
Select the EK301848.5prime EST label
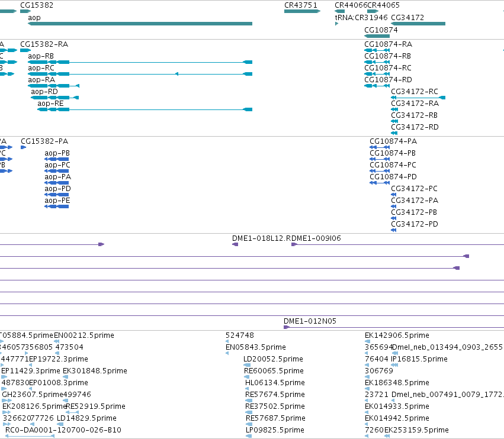tap(95, 371)
